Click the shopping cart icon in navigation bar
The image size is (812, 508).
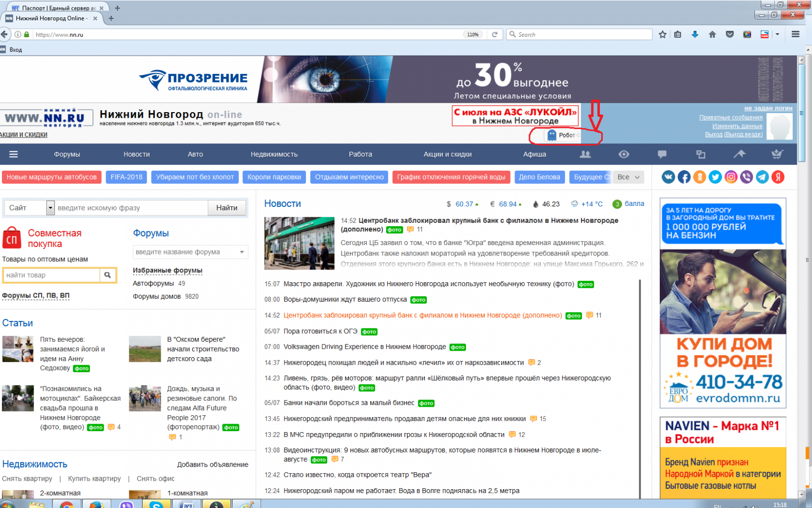point(777,154)
